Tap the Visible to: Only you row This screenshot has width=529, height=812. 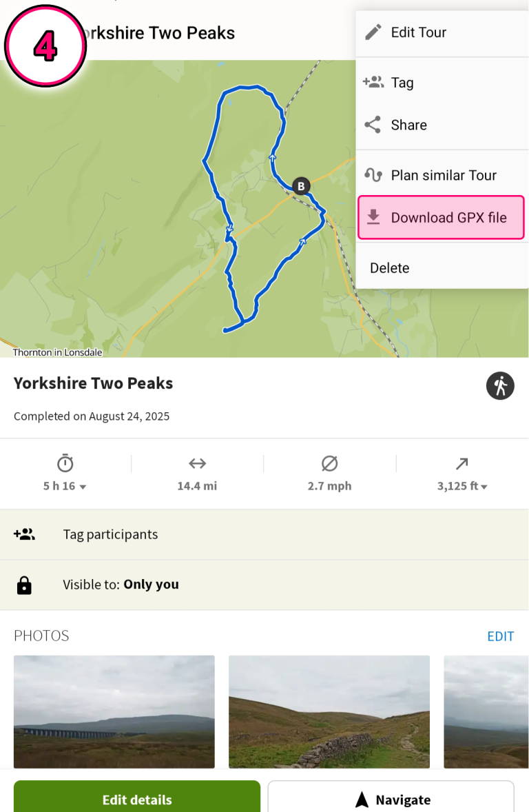point(264,585)
